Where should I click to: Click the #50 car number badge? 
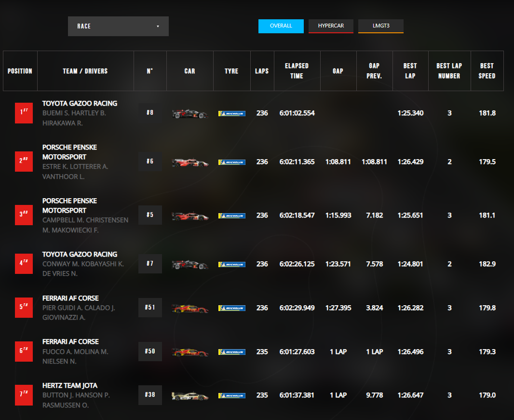[x=150, y=352]
